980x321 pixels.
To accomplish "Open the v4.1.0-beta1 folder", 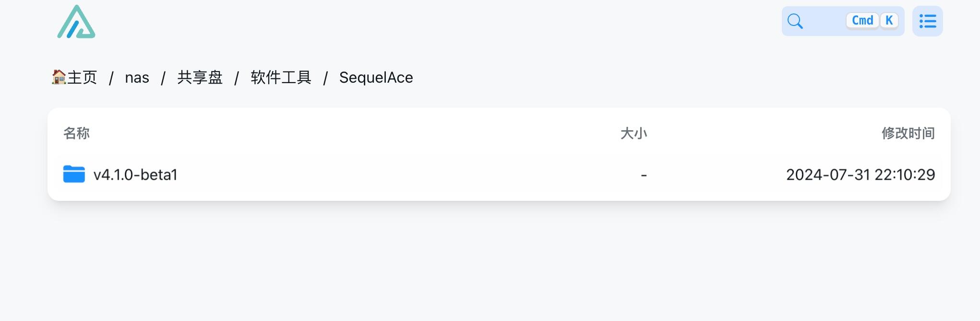I will [136, 174].
